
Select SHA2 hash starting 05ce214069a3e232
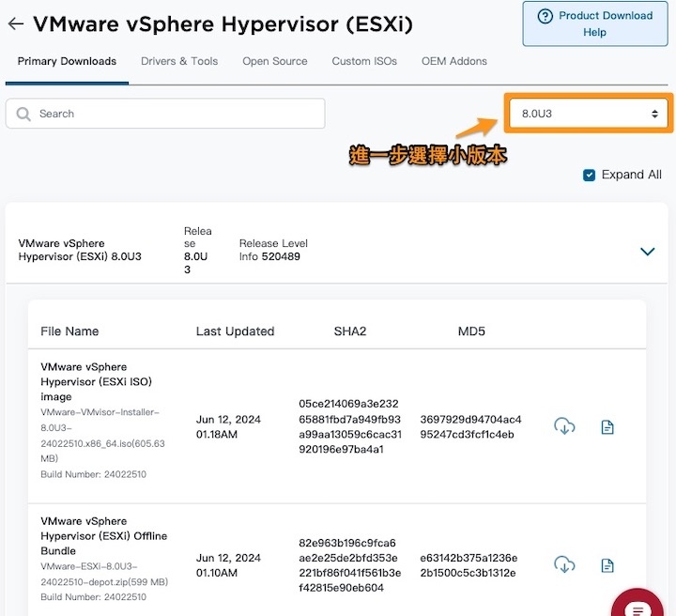pyautogui.click(x=350, y=426)
